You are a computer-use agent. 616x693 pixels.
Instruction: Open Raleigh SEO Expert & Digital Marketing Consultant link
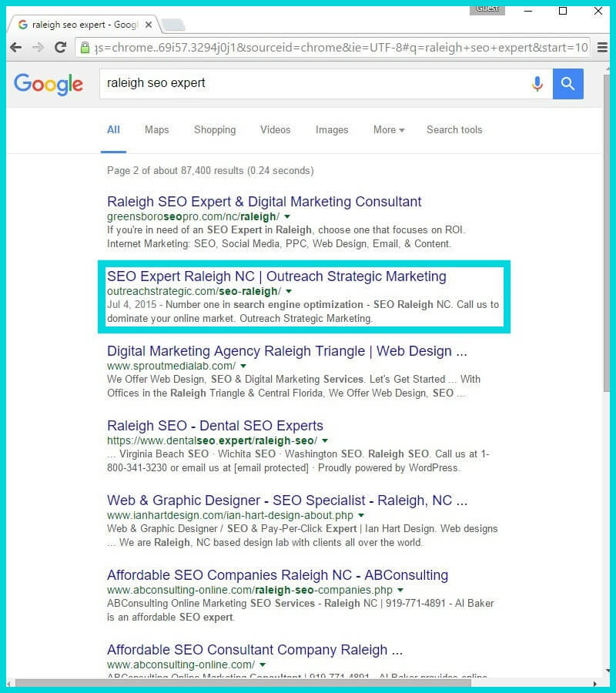click(264, 202)
